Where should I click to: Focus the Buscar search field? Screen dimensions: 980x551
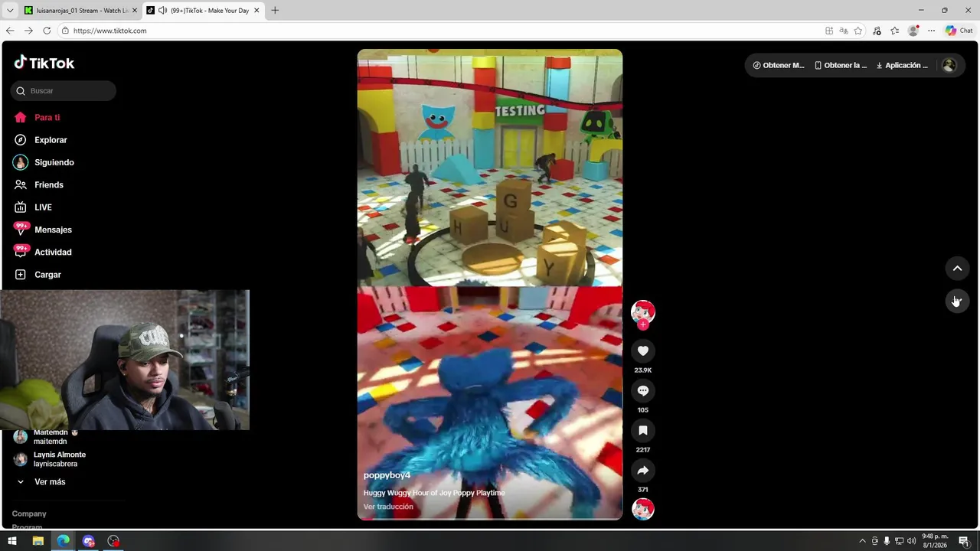click(64, 90)
